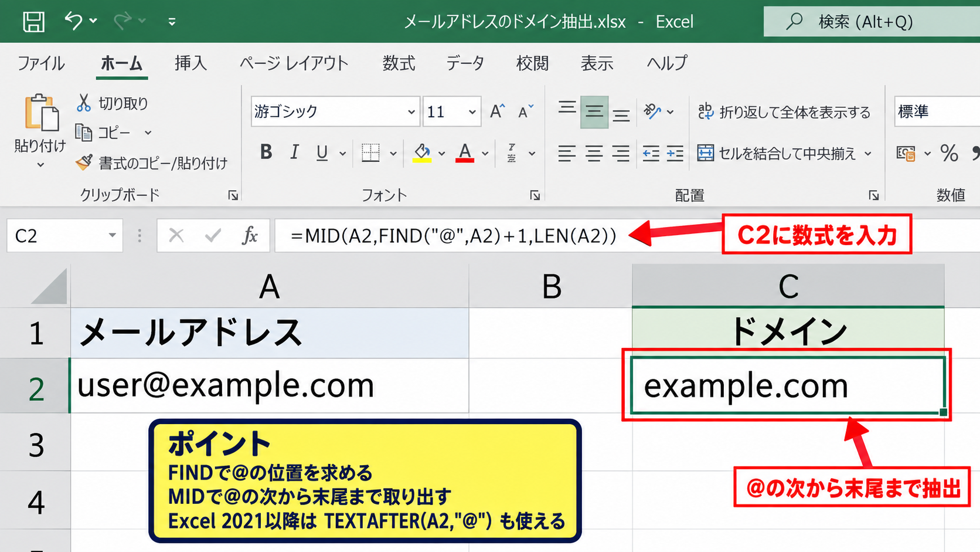Image resolution: width=980 pixels, height=552 pixels.
Task: Click the search box (検索 Alt+Q)
Action: click(x=872, y=22)
